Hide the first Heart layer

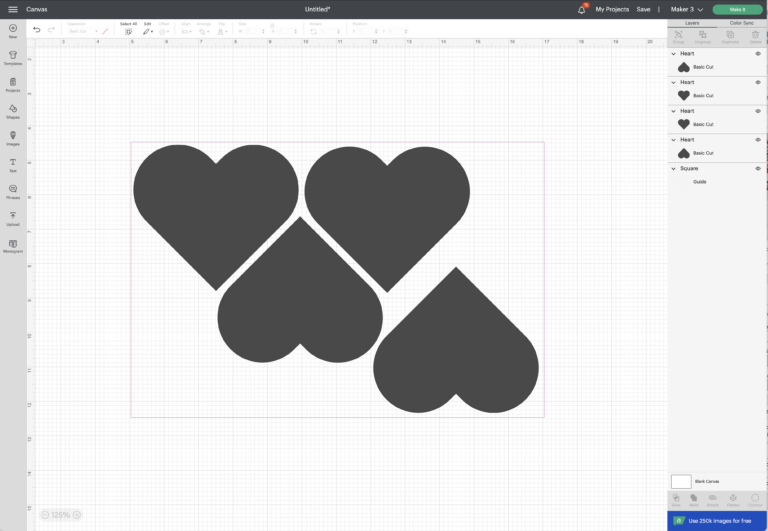pyautogui.click(x=758, y=53)
